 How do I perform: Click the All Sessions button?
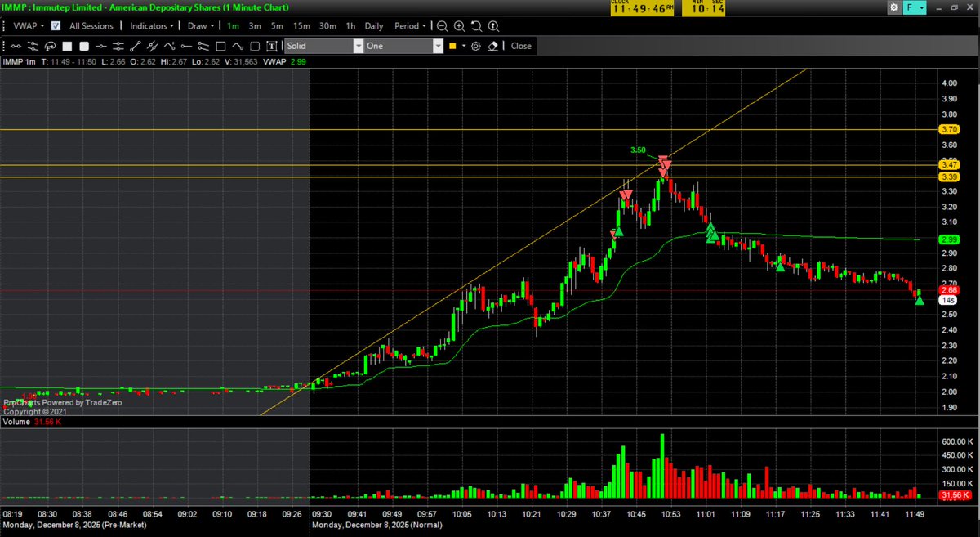click(91, 25)
